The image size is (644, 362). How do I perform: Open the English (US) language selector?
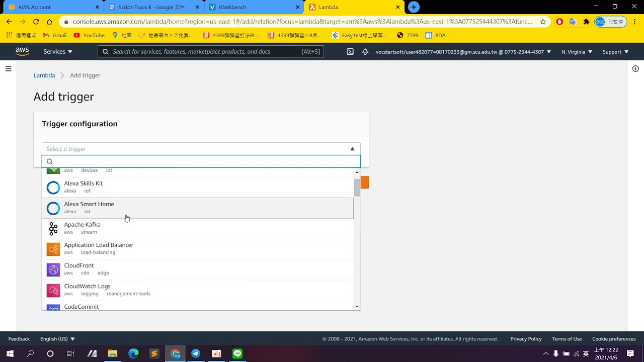click(57, 339)
